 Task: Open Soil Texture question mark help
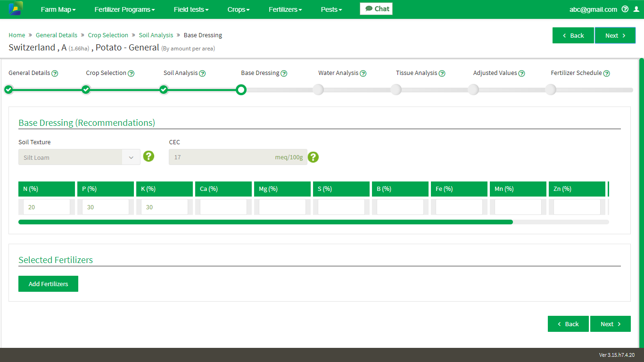click(x=149, y=156)
